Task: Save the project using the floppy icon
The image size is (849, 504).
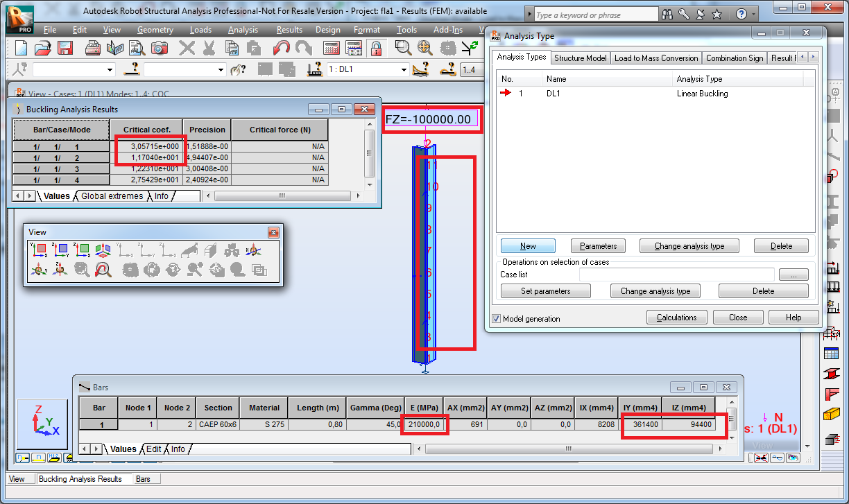Action: click(65, 48)
